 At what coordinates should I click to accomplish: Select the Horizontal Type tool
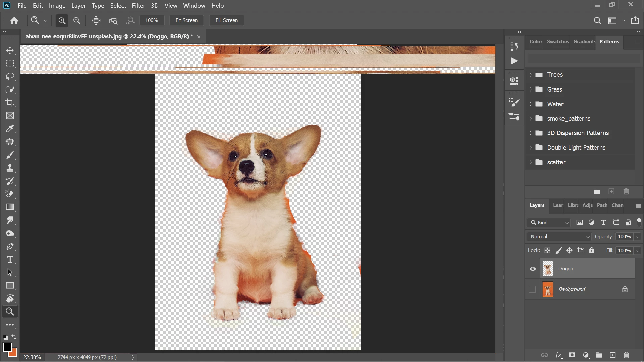click(x=10, y=260)
